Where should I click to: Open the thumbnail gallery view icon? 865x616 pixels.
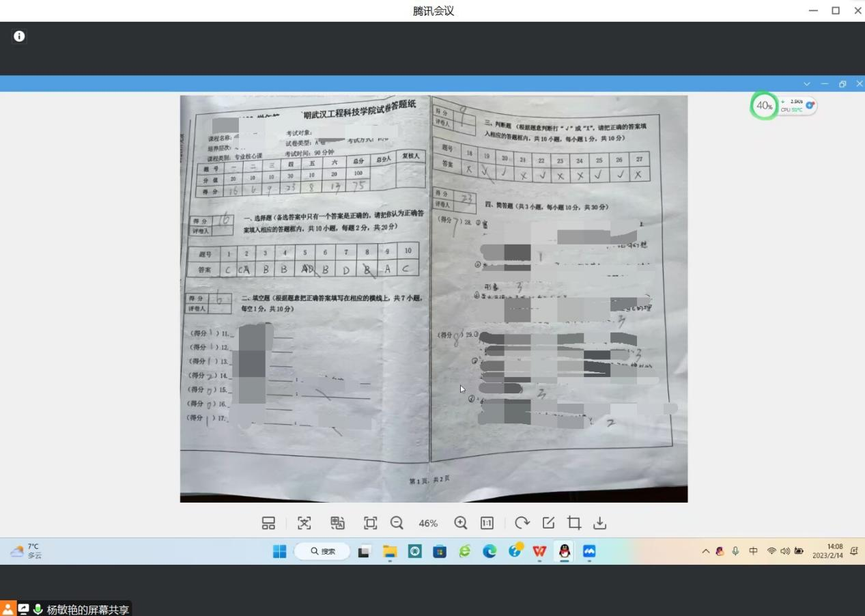[268, 523]
